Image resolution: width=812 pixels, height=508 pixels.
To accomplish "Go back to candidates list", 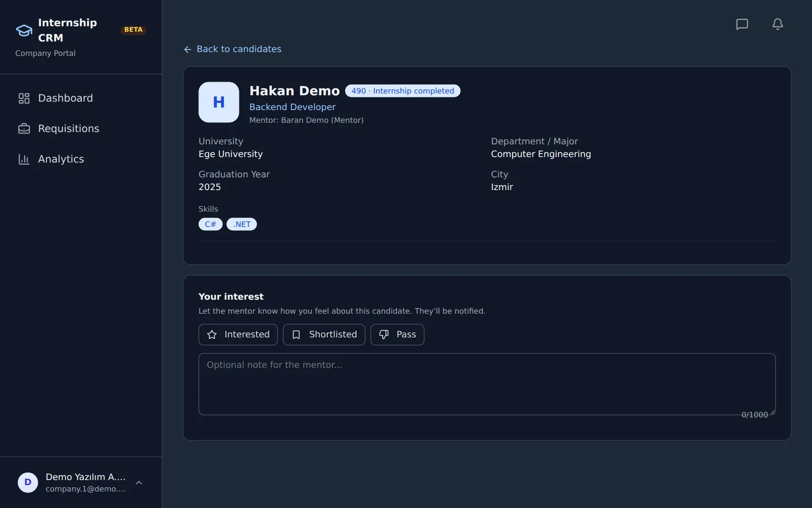I will pyautogui.click(x=232, y=49).
